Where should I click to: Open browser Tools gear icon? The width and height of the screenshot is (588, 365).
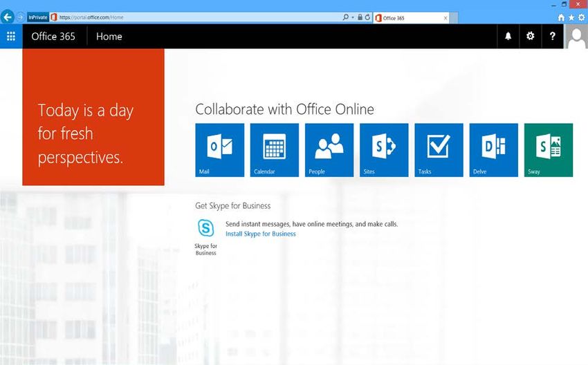coord(582,17)
